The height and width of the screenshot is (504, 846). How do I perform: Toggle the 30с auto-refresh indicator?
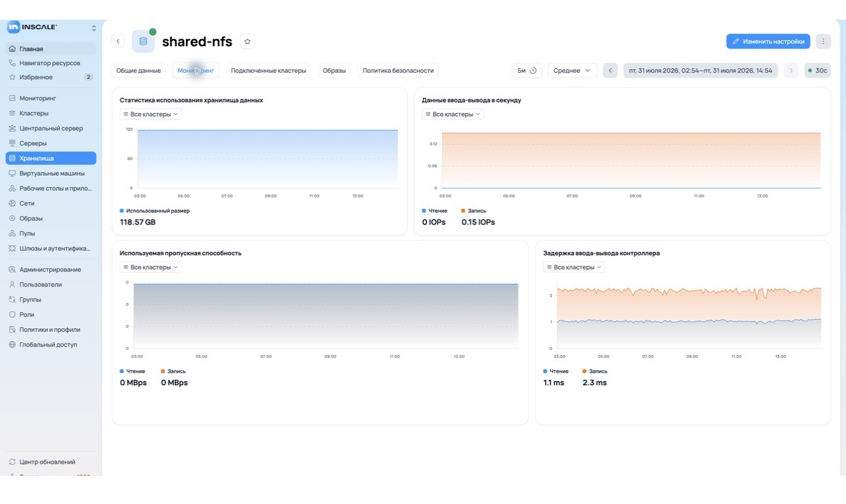click(818, 70)
